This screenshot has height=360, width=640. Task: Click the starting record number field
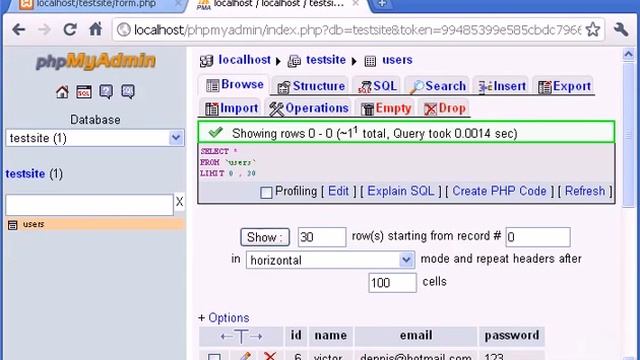tap(538, 237)
